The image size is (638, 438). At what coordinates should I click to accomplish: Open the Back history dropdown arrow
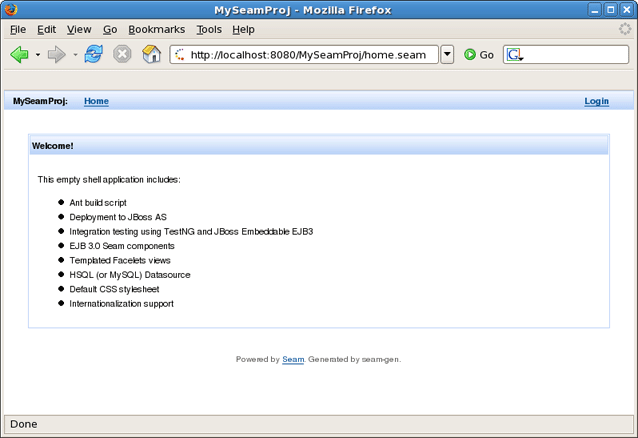pyautogui.click(x=38, y=55)
